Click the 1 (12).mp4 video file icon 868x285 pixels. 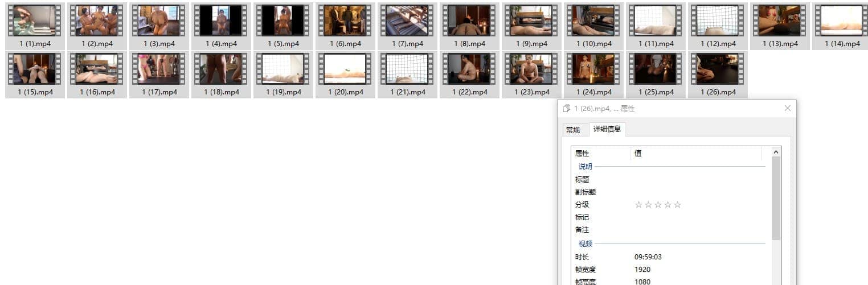pos(718,21)
